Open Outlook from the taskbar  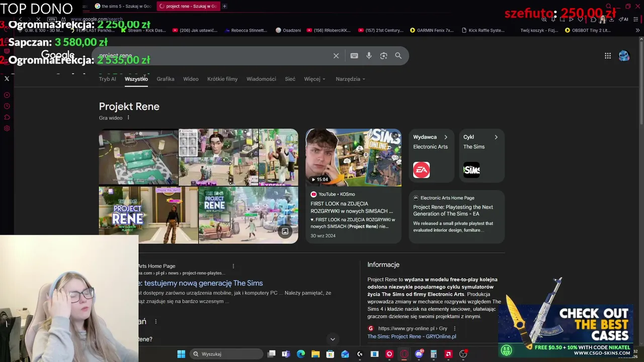coord(345,354)
